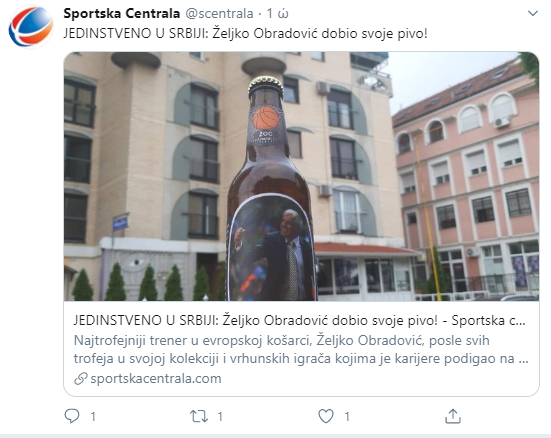Click the reply speech bubble icon
The width and height of the screenshot is (551, 438).
pyautogui.click(x=72, y=416)
